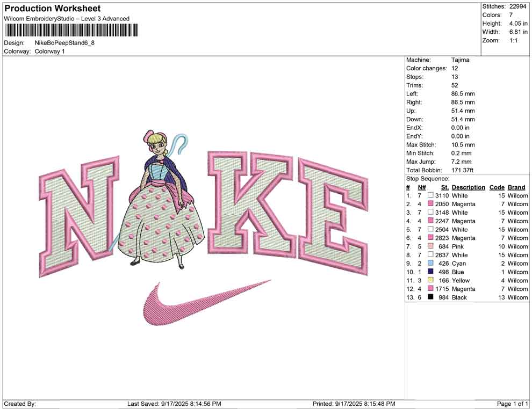The width and height of the screenshot is (532, 409).
Task: Click the Width value 6.81 in
Action: click(x=518, y=32)
